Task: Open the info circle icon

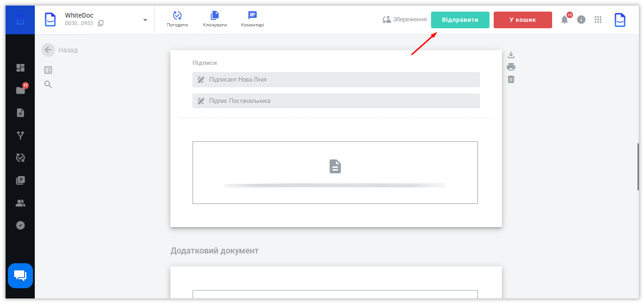Action: point(581,20)
